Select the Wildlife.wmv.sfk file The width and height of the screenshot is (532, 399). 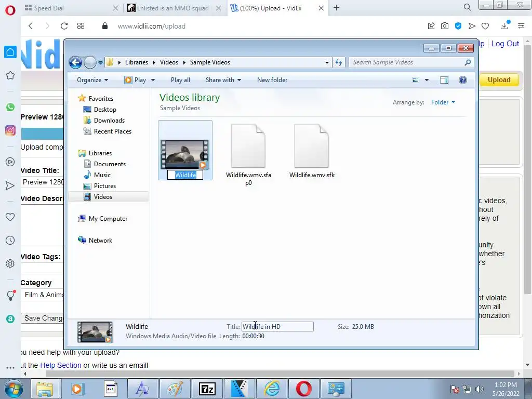tap(312, 151)
